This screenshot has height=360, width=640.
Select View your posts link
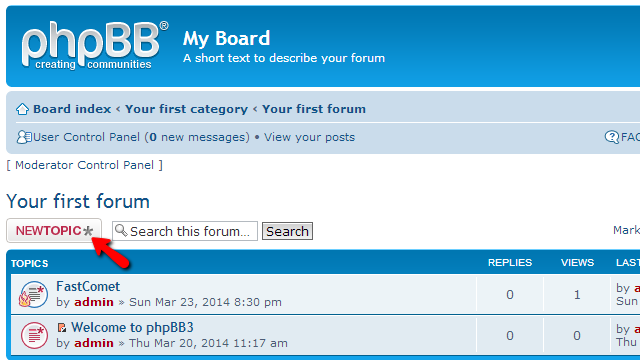(x=309, y=137)
